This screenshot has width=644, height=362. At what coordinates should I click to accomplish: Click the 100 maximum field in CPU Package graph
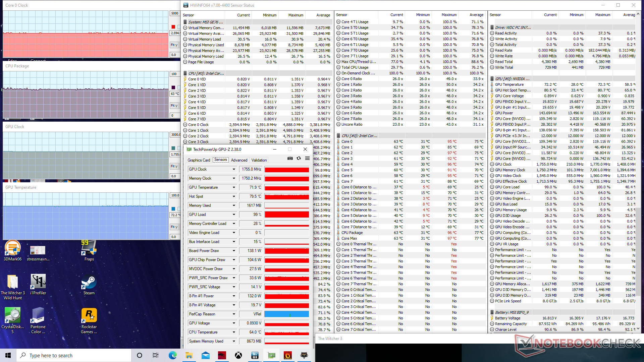(x=175, y=74)
